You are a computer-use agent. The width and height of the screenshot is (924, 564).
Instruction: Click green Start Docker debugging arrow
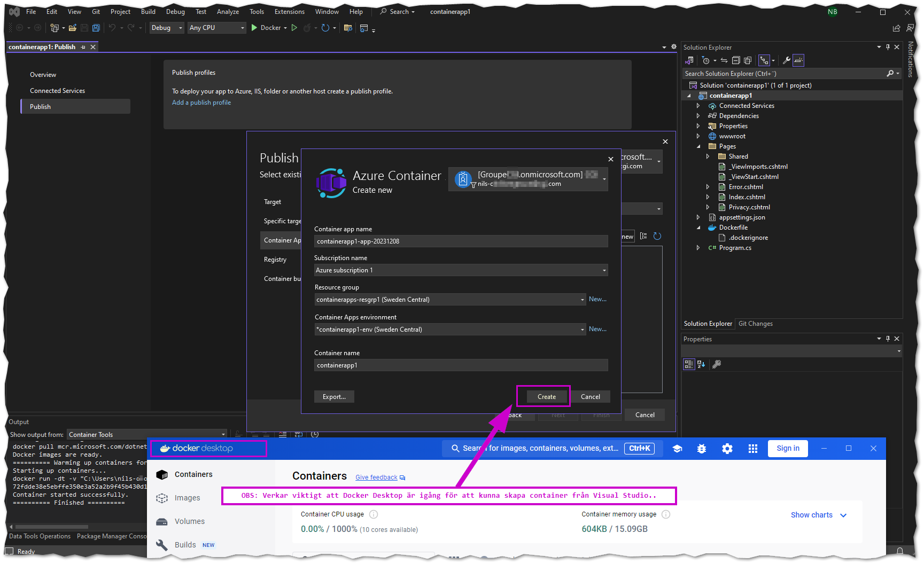pyautogui.click(x=254, y=28)
